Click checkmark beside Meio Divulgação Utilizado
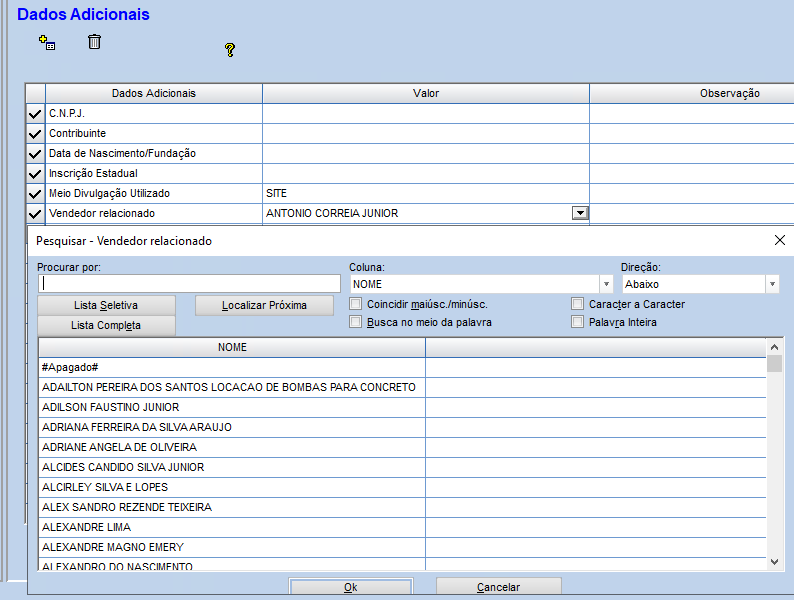 [35, 194]
